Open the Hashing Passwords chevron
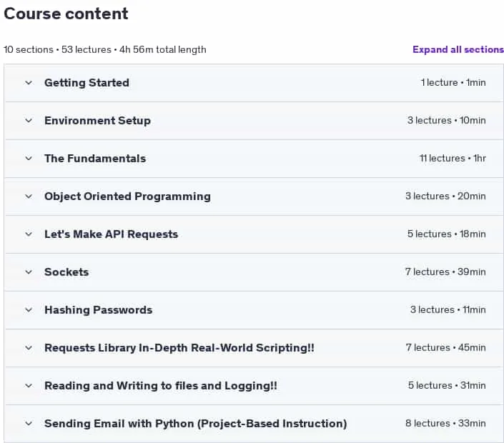The image size is (504, 443). click(x=29, y=310)
